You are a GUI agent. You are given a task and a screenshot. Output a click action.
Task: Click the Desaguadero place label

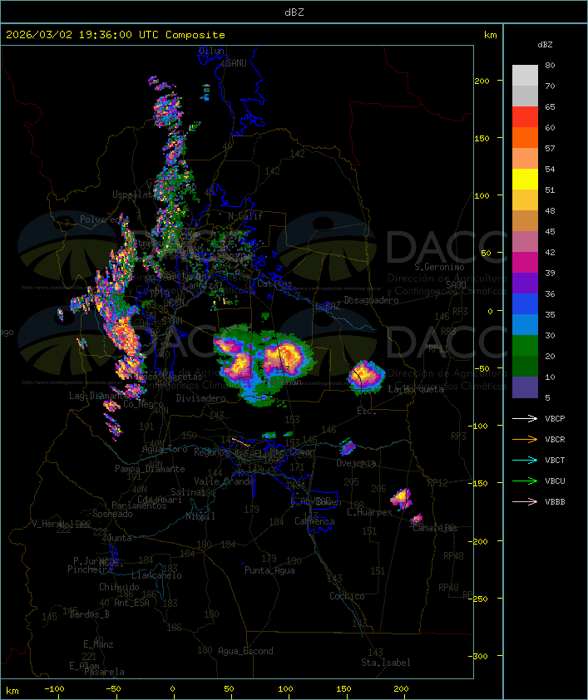pos(371,300)
